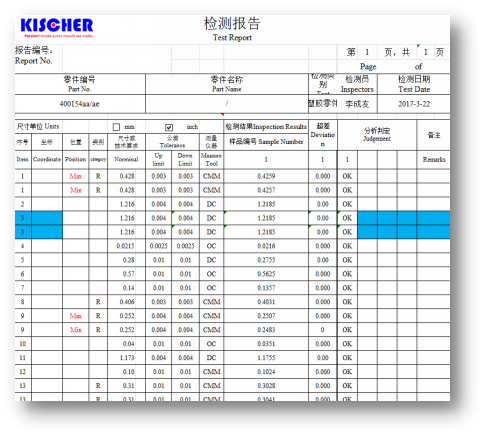
Task: Click the KISCHER logo
Action: [x=57, y=27]
